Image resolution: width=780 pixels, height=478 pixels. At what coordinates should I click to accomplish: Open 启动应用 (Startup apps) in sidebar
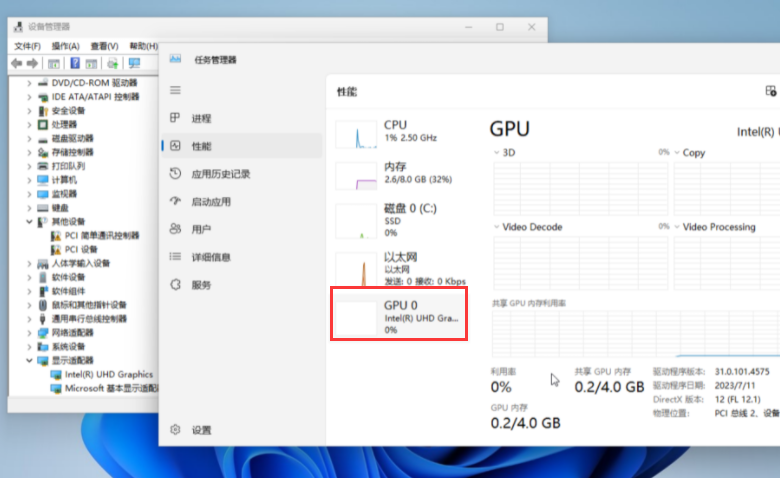pos(242,201)
